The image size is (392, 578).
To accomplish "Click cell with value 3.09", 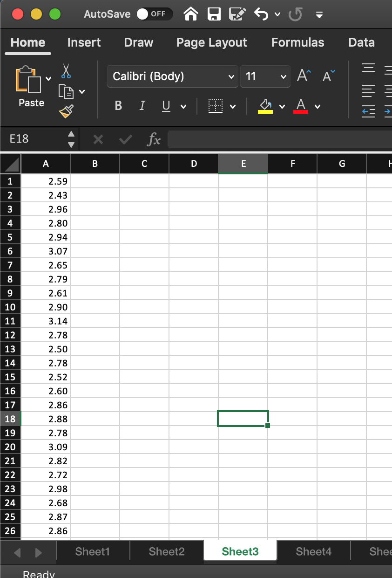I will (x=46, y=447).
